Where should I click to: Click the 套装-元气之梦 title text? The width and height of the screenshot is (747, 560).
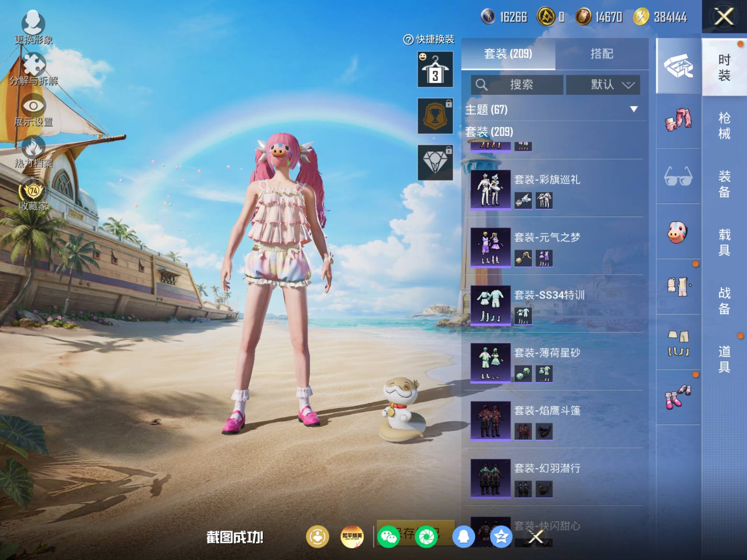(x=547, y=237)
